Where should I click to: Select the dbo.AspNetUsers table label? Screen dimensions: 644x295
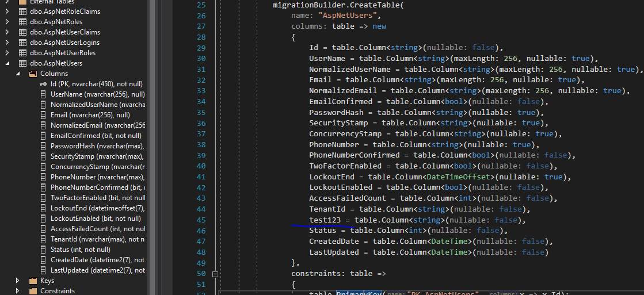tap(56, 63)
